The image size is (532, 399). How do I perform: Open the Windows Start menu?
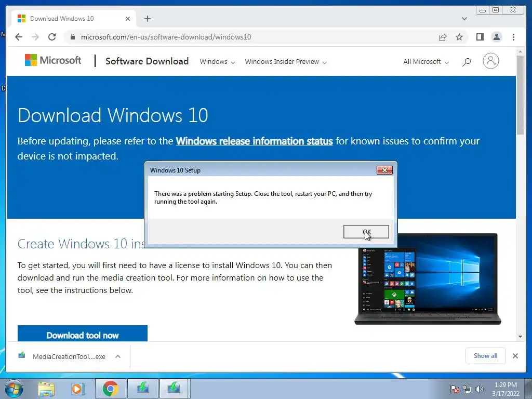(14, 389)
